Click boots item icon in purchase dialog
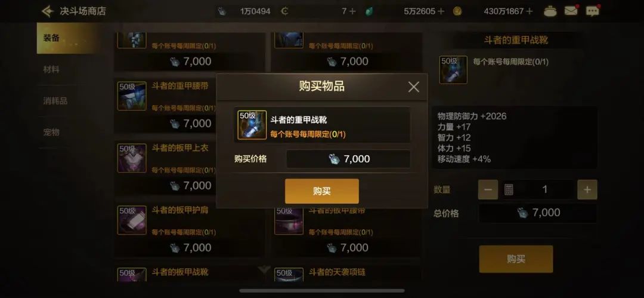 252,125
